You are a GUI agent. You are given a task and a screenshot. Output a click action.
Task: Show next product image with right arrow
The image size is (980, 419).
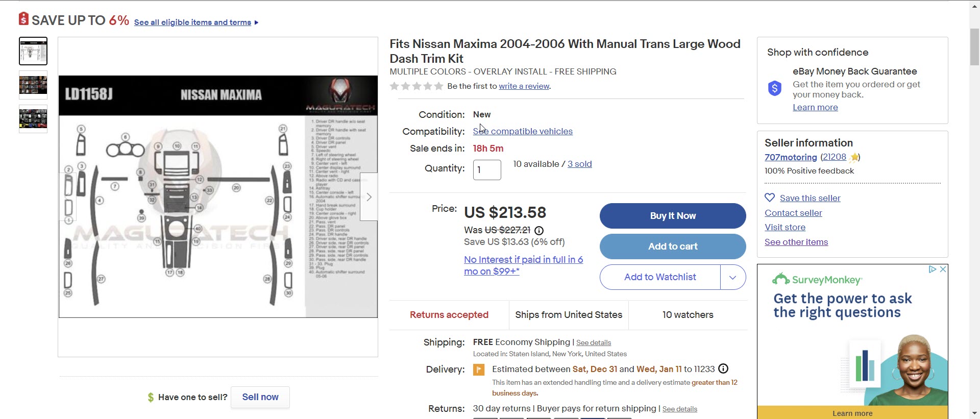369,197
